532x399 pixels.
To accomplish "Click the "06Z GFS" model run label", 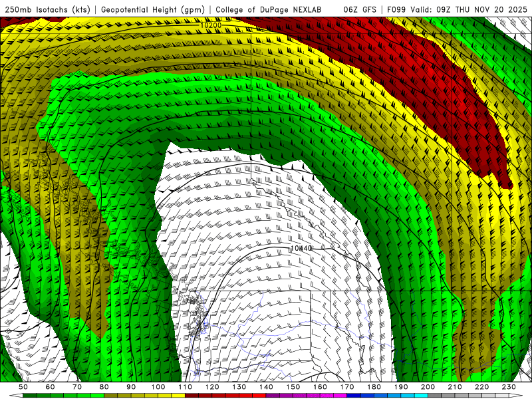I will pos(359,9).
